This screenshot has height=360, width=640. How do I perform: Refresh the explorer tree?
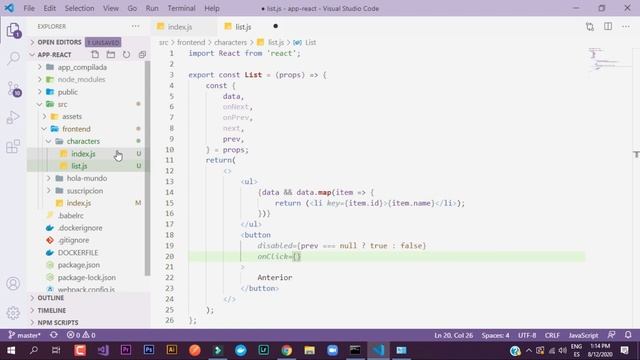127,54
